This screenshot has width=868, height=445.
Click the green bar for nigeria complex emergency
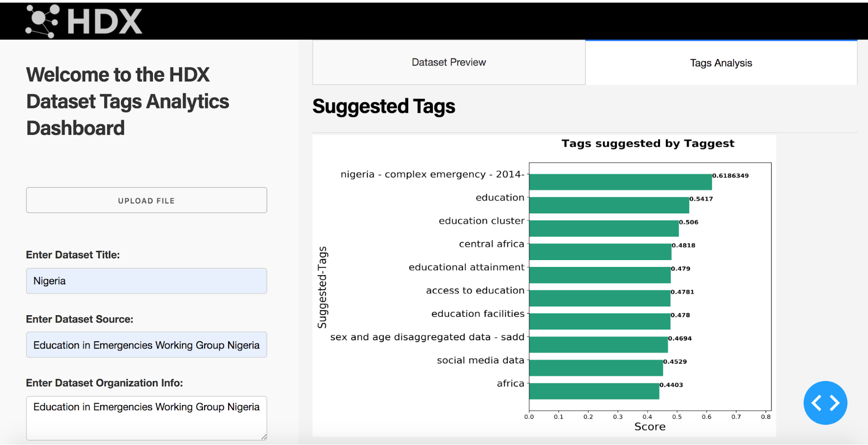620,182
